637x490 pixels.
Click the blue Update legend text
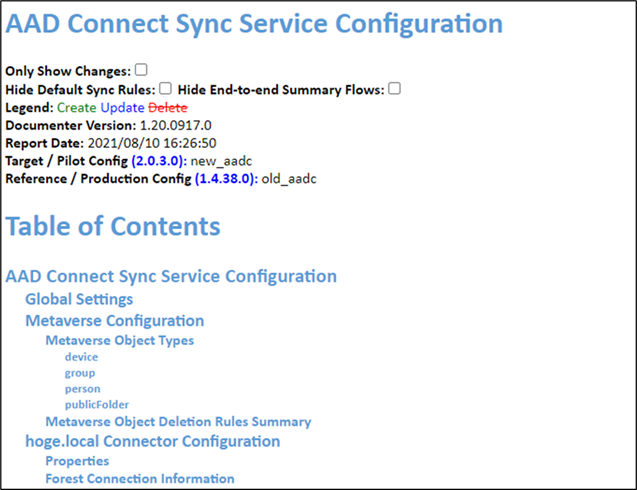[x=122, y=108]
